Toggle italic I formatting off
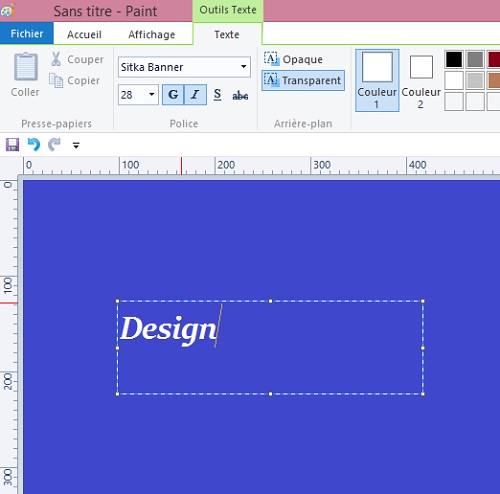 click(x=195, y=95)
